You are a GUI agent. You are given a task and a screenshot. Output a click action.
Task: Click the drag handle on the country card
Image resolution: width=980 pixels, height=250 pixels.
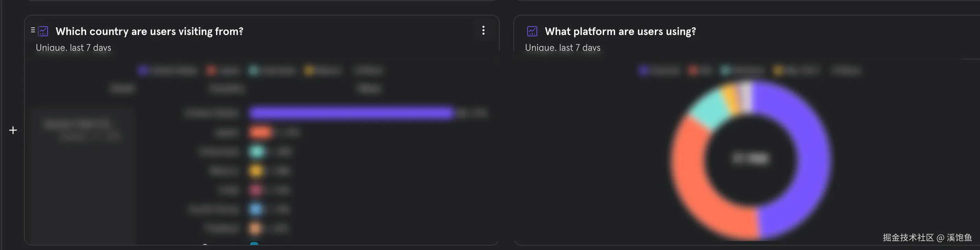pos(33,30)
